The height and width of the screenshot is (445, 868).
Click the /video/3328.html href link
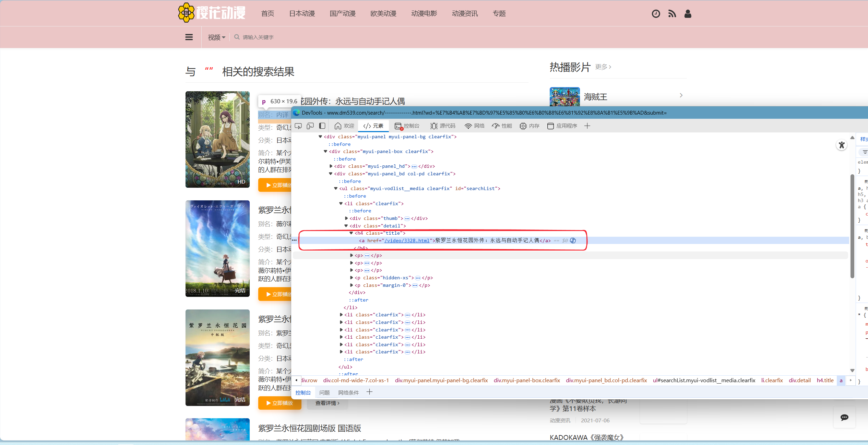pyautogui.click(x=407, y=241)
